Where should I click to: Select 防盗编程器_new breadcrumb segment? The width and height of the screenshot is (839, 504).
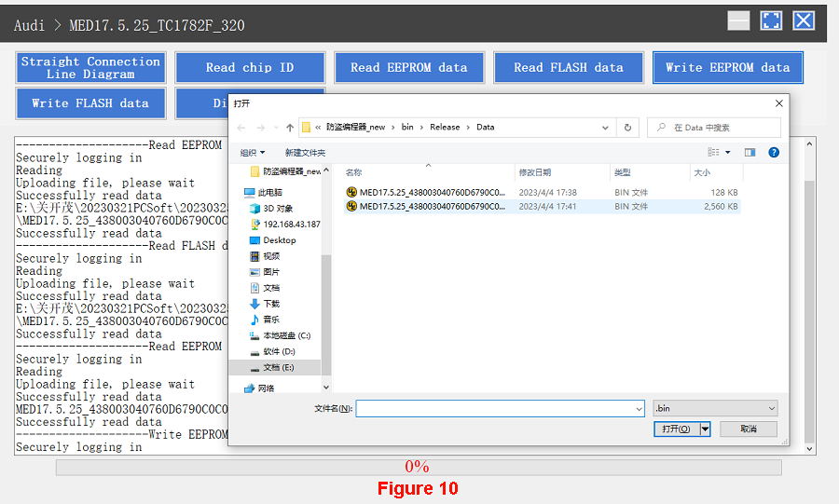355,128
